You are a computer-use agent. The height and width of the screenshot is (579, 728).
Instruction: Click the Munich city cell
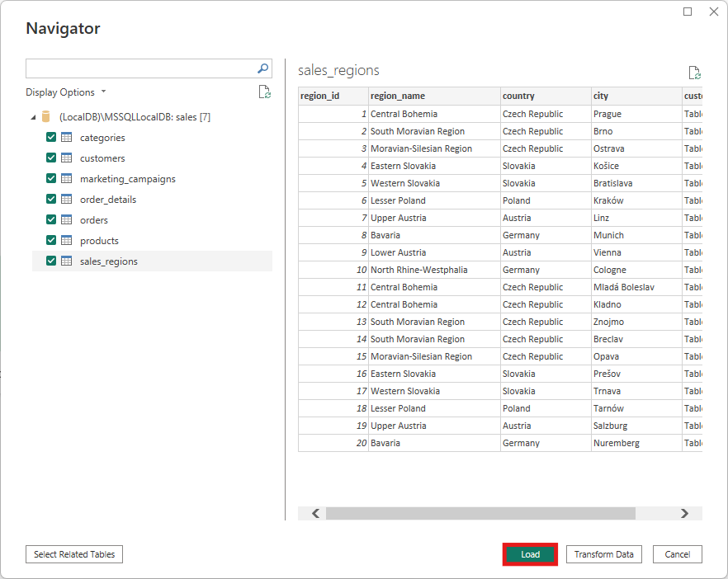636,235
